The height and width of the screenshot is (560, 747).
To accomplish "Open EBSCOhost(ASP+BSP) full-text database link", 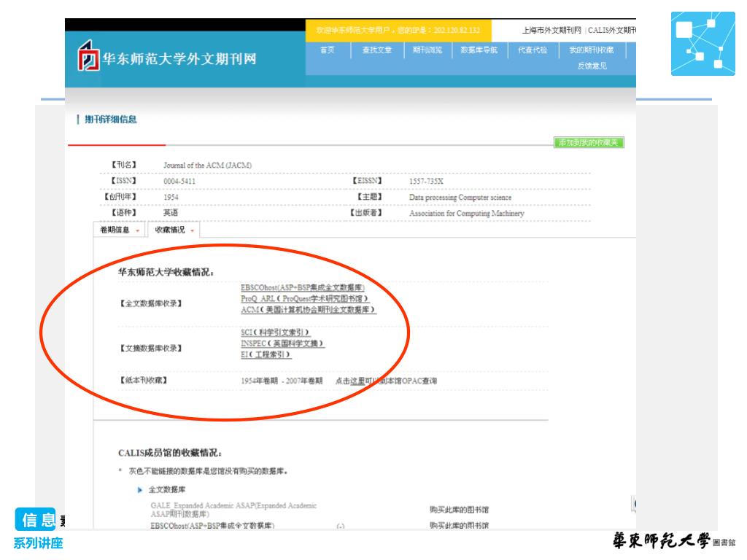I will 303,287.
